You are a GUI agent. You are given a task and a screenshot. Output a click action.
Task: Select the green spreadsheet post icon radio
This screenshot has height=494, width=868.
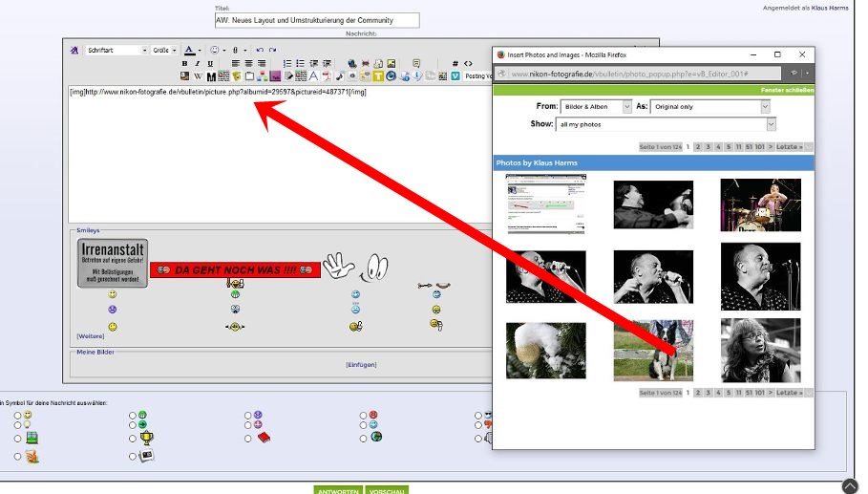18,439
